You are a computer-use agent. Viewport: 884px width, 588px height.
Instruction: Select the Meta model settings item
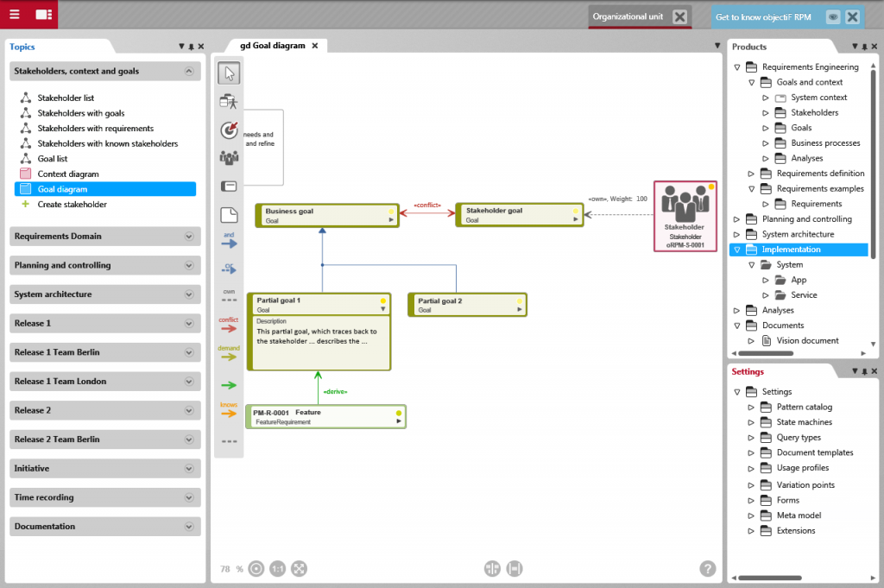click(799, 515)
